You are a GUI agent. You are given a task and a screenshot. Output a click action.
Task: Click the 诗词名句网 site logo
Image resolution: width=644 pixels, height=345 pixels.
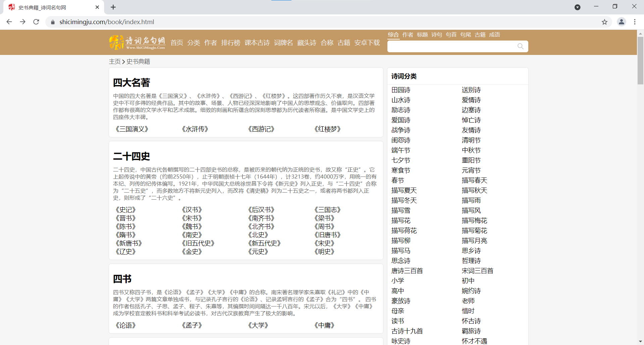coord(137,43)
